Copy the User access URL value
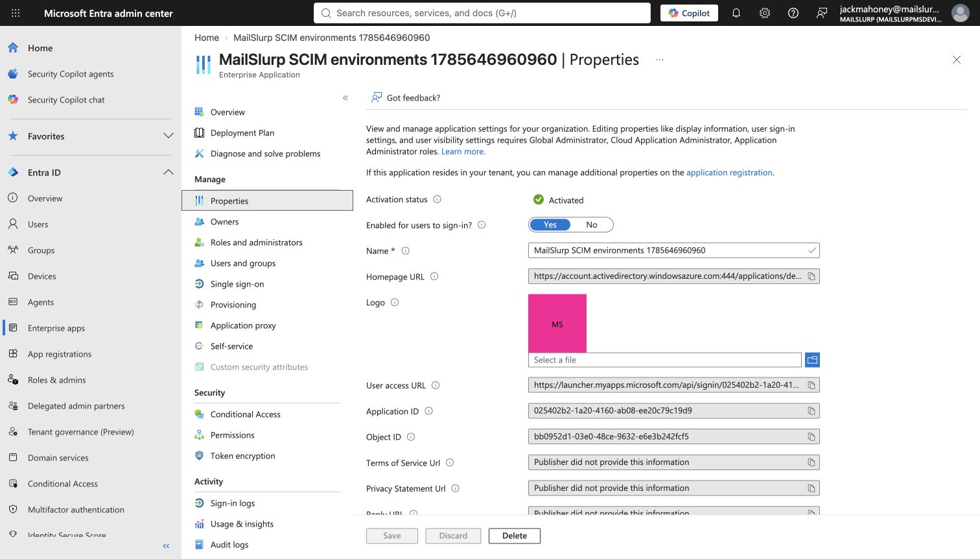This screenshot has height=559, width=980. tap(811, 385)
